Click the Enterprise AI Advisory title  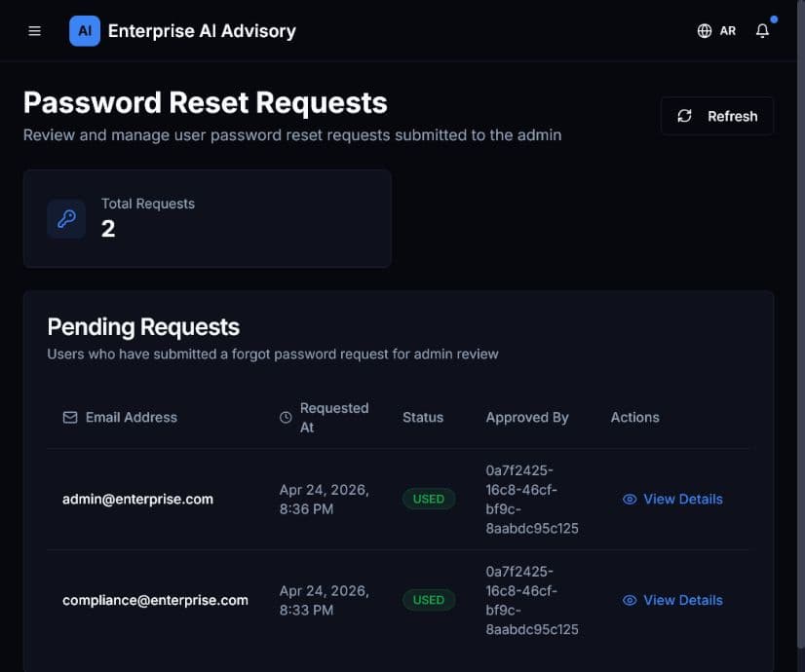click(202, 31)
